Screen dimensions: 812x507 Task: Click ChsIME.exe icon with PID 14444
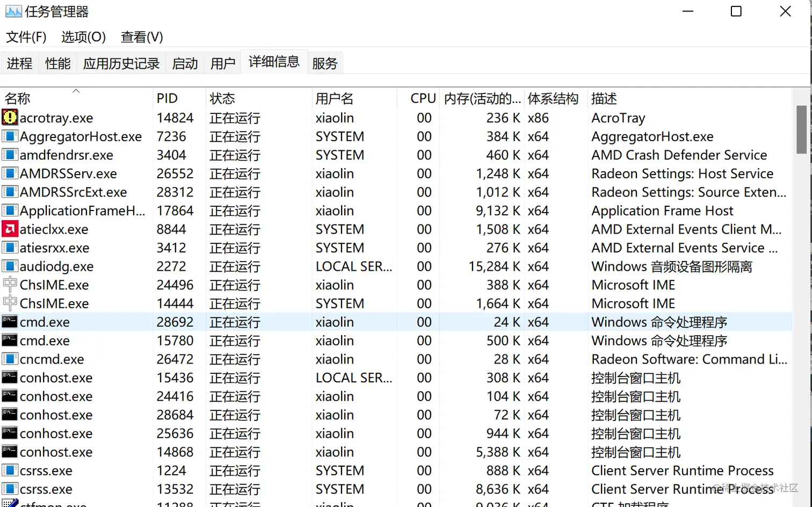point(10,303)
